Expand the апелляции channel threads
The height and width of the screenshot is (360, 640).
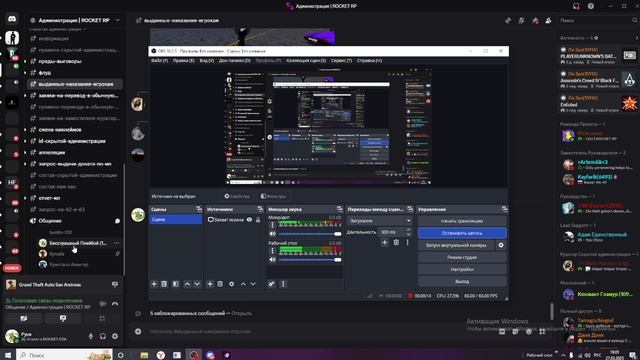point(25,153)
